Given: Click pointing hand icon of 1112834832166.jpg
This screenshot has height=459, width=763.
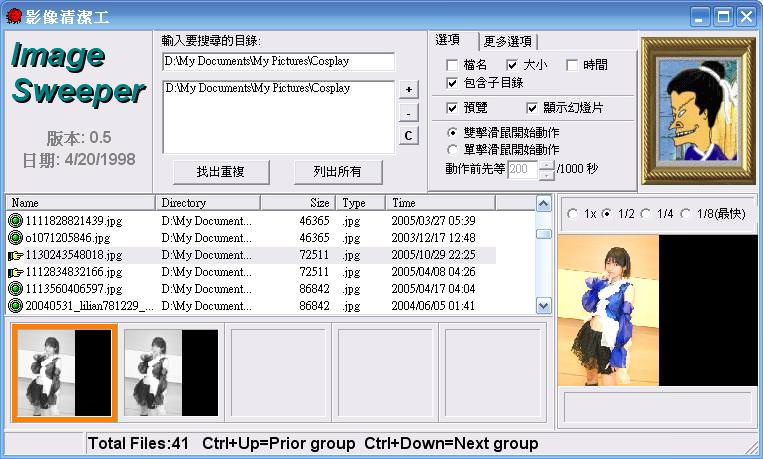Looking at the screenshot, I should click(16, 272).
